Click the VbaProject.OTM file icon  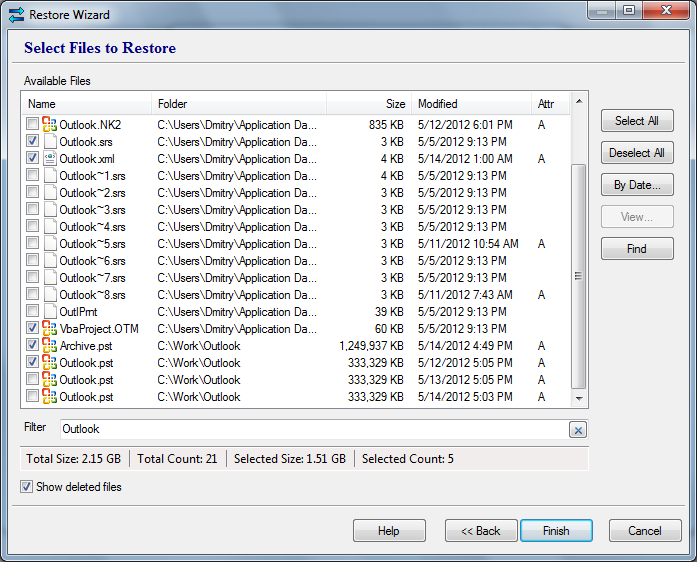49,329
